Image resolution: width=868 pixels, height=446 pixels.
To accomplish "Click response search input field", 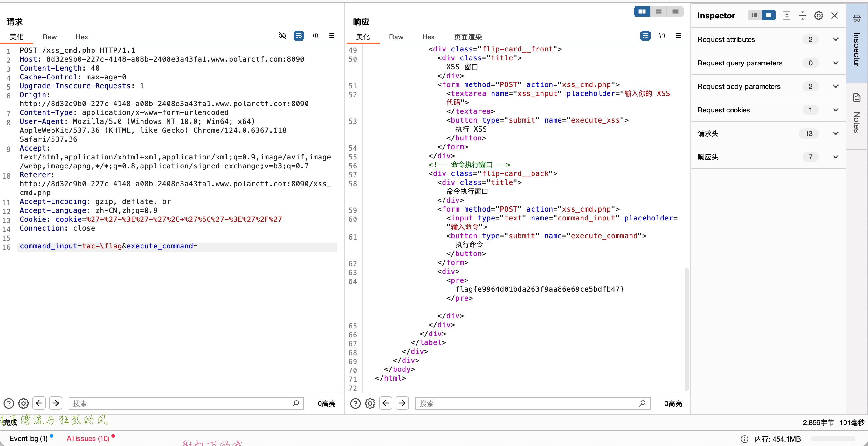I will click(x=526, y=403).
